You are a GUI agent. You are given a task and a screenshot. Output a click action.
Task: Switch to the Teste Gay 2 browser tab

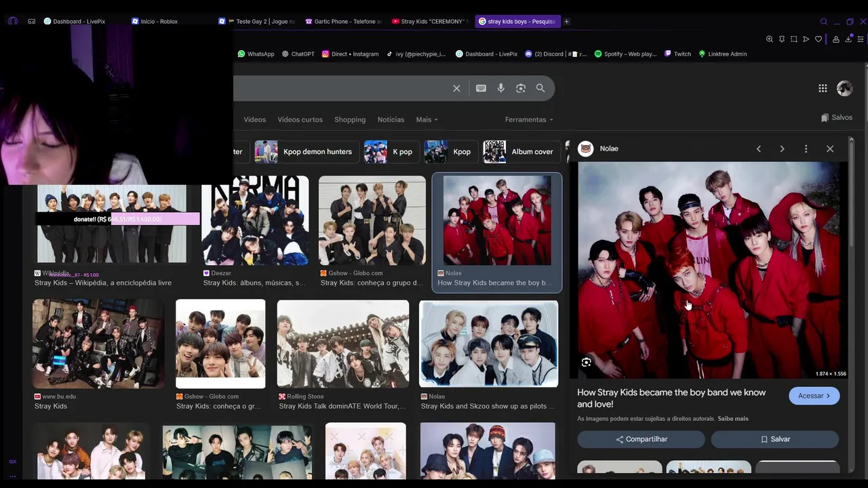[x=256, y=21]
